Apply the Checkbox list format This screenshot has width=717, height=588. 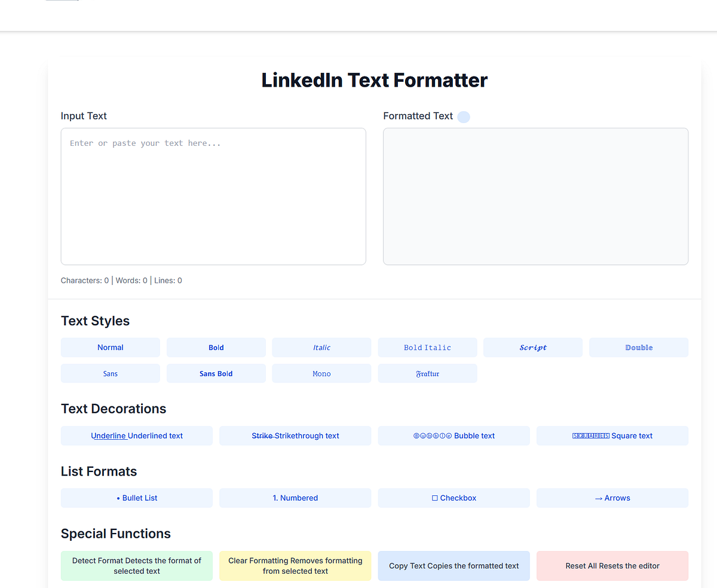tap(454, 498)
